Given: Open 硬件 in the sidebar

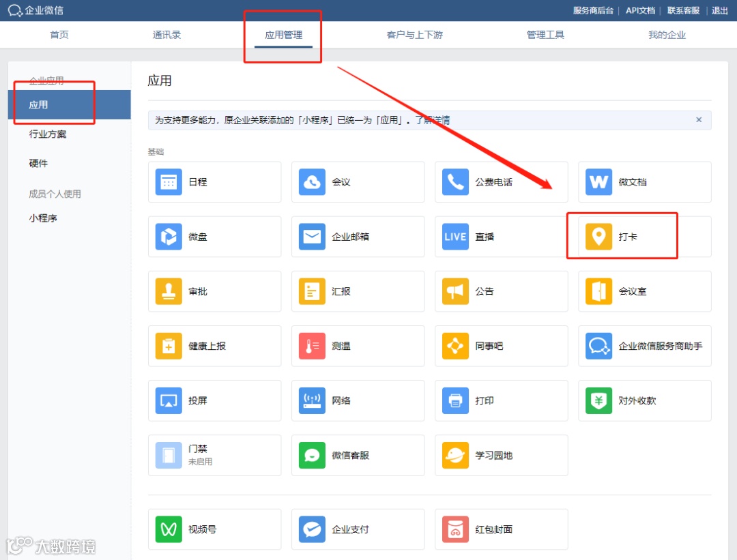Looking at the screenshot, I should tap(38, 164).
